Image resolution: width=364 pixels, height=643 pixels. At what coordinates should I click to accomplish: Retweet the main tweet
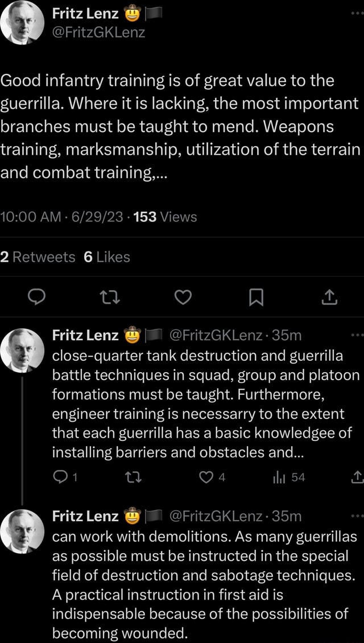110,297
